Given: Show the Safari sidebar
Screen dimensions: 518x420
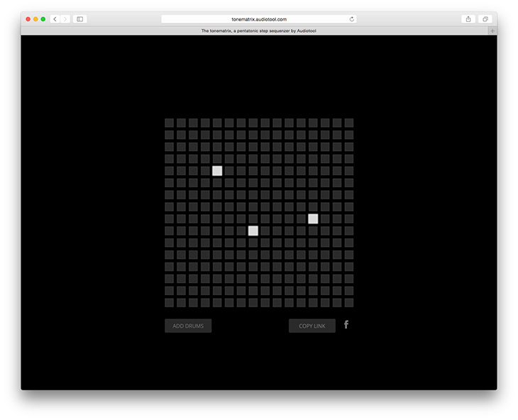Looking at the screenshot, I should pos(80,19).
